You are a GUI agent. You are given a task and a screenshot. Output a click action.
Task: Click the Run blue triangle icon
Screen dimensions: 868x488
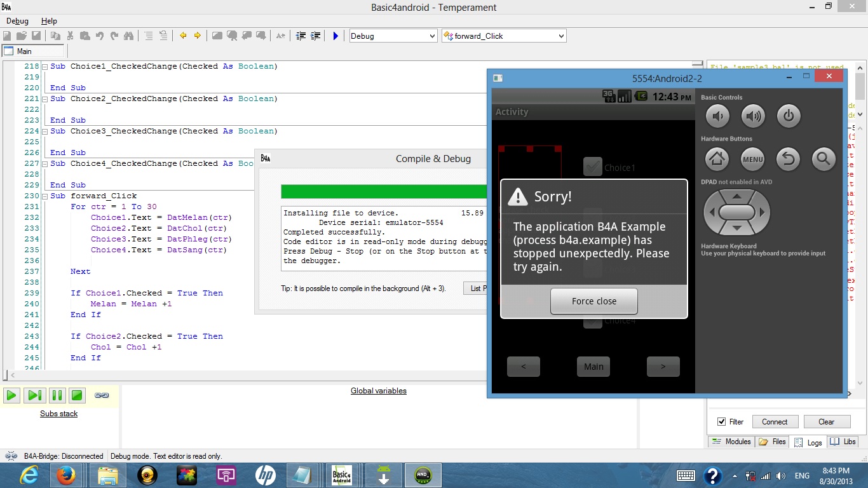[x=336, y=36]
